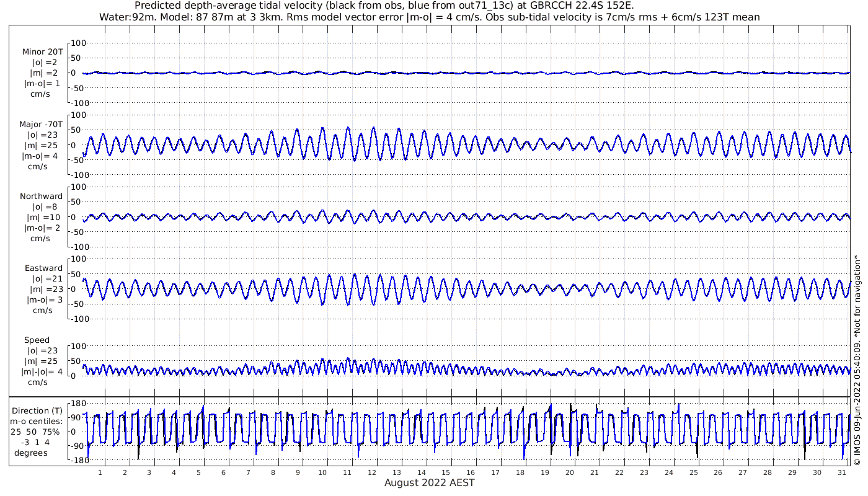Click the '|m-o|= 4' value under Major -70T

[41, 156]
